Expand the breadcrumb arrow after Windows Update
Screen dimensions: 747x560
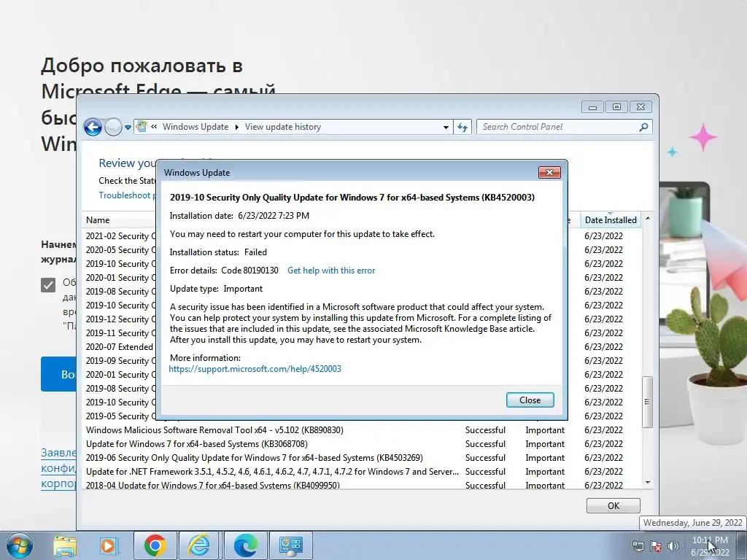tap(237, 127)
